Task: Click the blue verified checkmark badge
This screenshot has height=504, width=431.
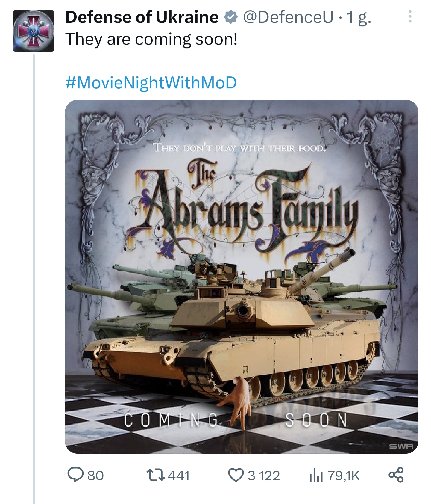Action: pos(231,17)
